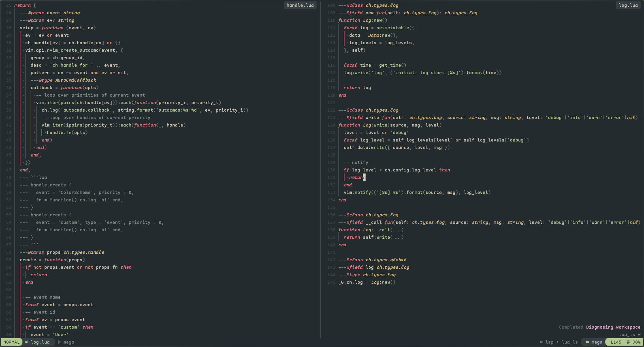Expand folded arguments in self:write( ... )
644x347 pixels.
click(397, 237)
